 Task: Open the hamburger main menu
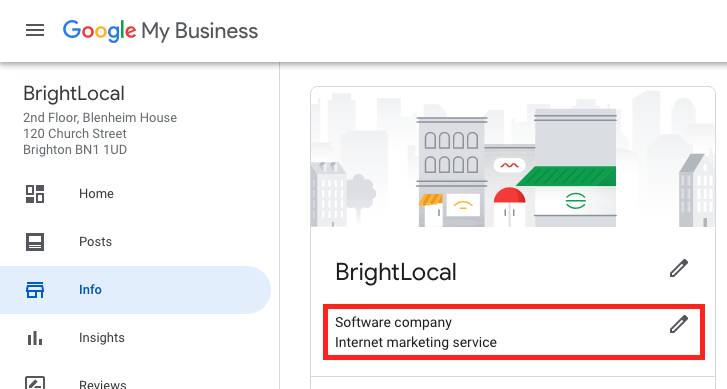pos(35,31)
